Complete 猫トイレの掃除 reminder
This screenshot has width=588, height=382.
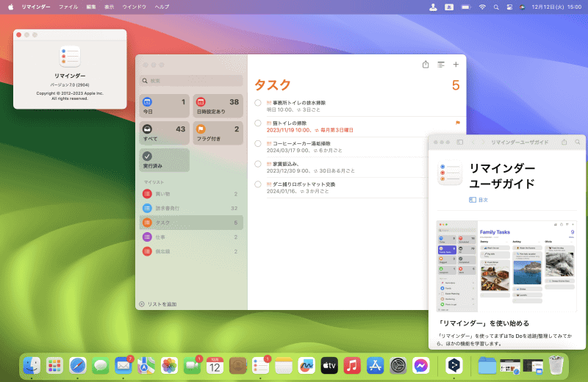[258, 123]
